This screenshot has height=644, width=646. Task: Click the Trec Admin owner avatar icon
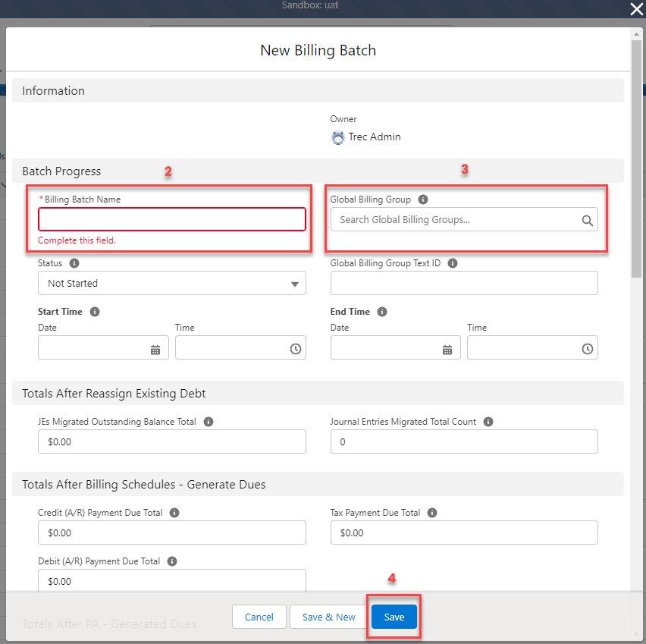[x=338, y=137]
